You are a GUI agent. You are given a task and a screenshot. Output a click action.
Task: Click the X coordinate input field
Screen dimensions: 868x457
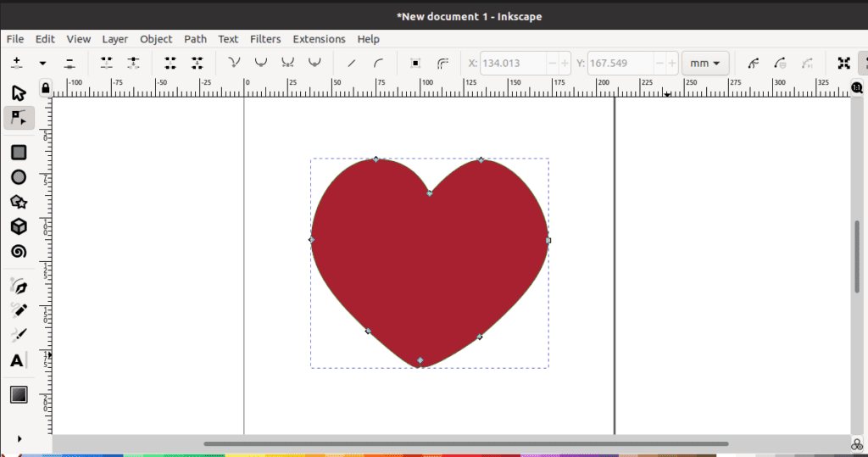point(513,63)
